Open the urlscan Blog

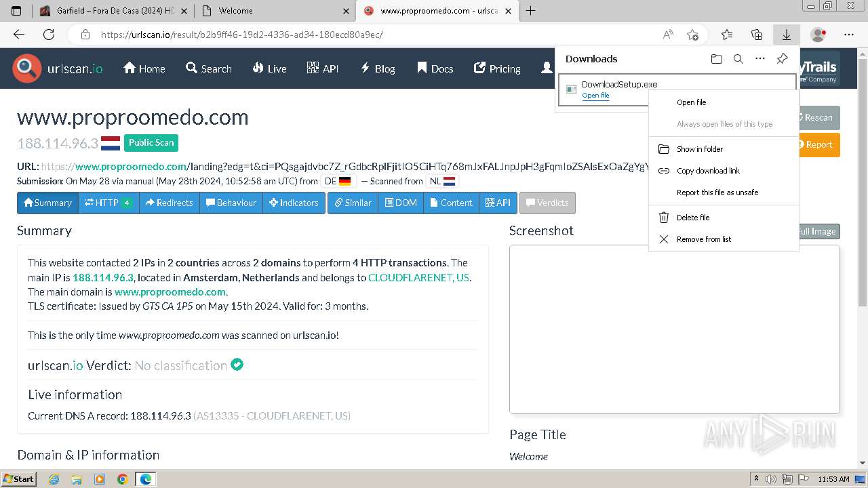[x=378, y=68]
